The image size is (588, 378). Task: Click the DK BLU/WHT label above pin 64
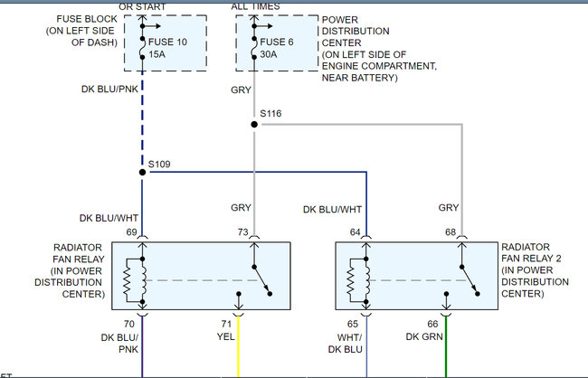332,210
